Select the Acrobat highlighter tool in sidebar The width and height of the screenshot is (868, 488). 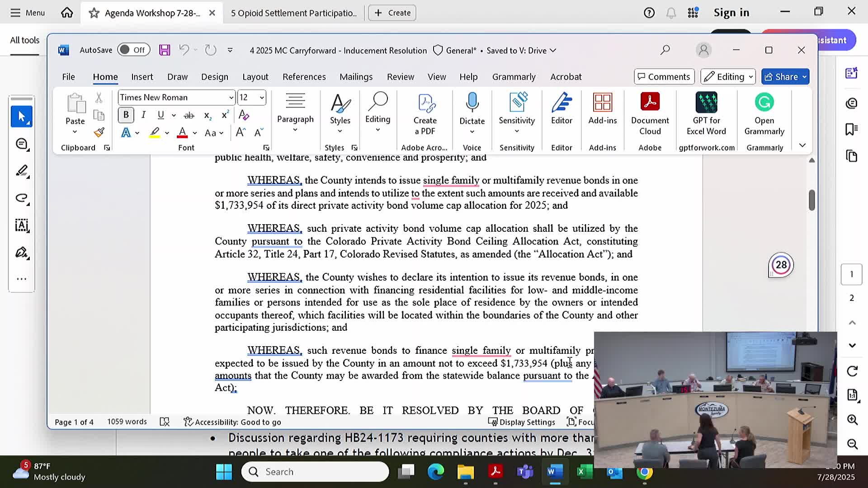22,171
